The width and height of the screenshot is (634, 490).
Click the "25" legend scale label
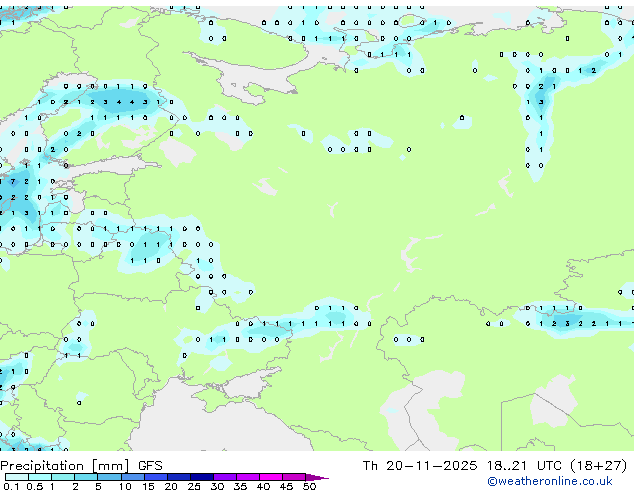194,486
